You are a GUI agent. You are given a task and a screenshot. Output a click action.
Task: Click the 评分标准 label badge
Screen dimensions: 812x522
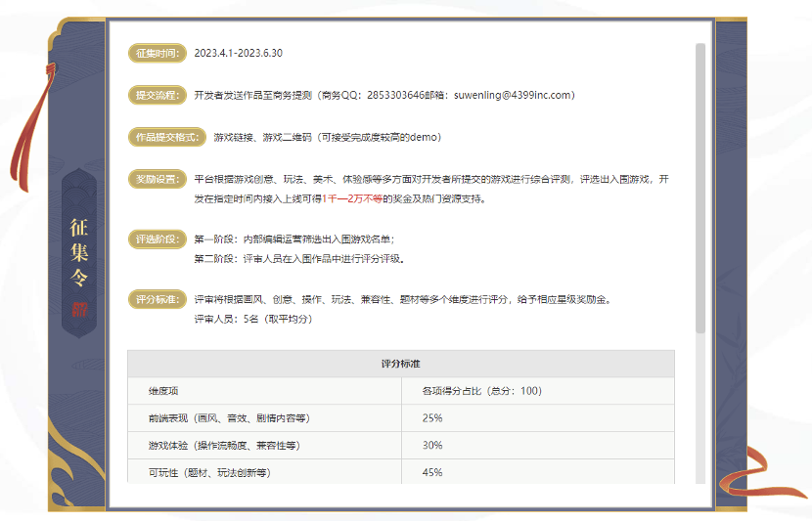coord(157,299)
